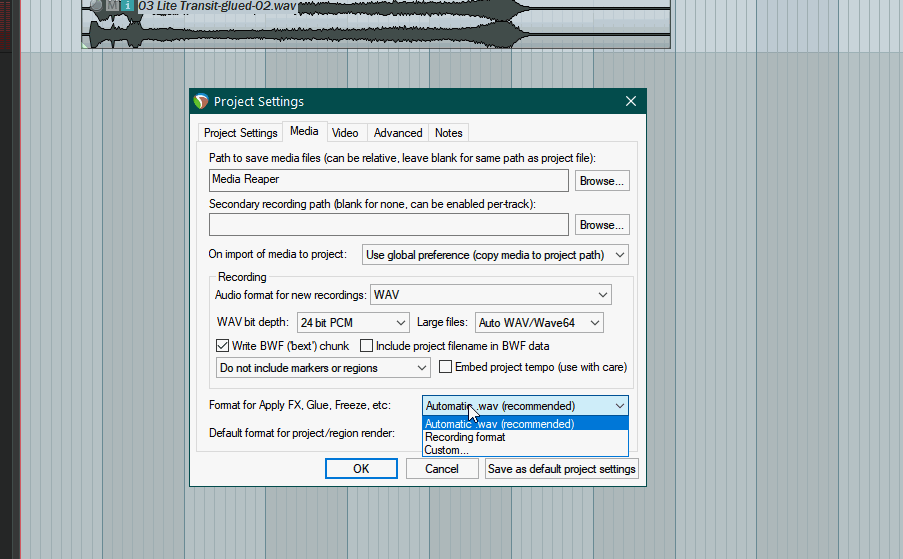Toggle the Write BWF ('bext') chunk checkbox
The width and height of the screenshot is (903, 559).
pyautogui.click(x=222, y=345)
